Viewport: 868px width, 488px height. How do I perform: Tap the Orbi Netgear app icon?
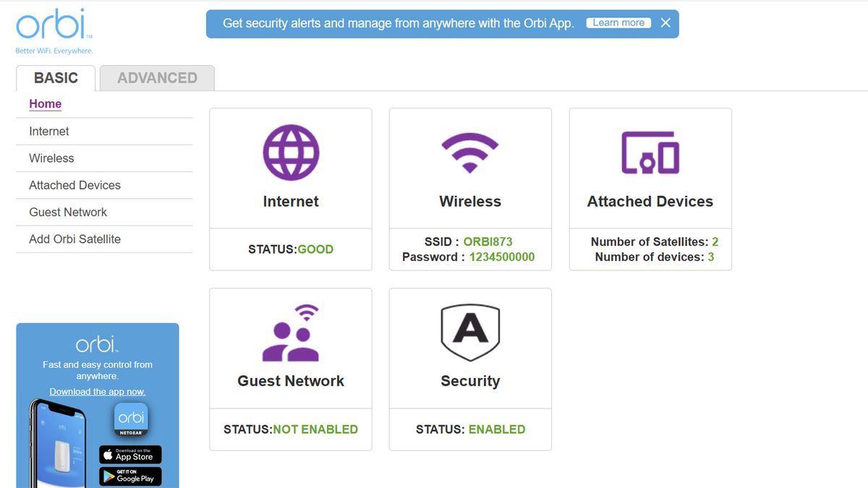(131, 420)
